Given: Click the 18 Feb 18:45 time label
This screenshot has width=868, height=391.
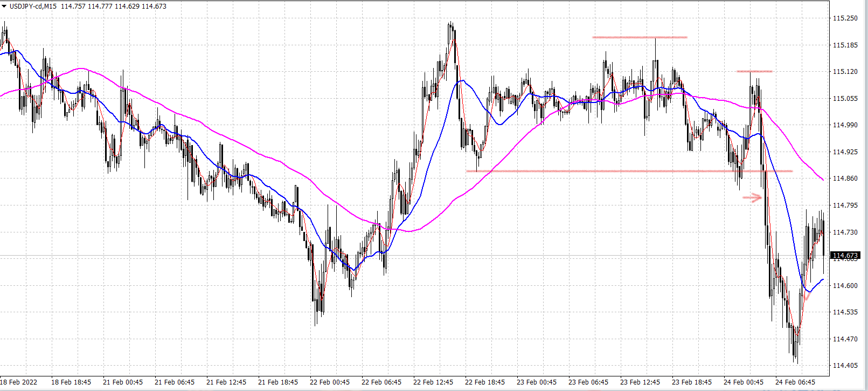Looking at the screenshot, I should pos(71,382).
